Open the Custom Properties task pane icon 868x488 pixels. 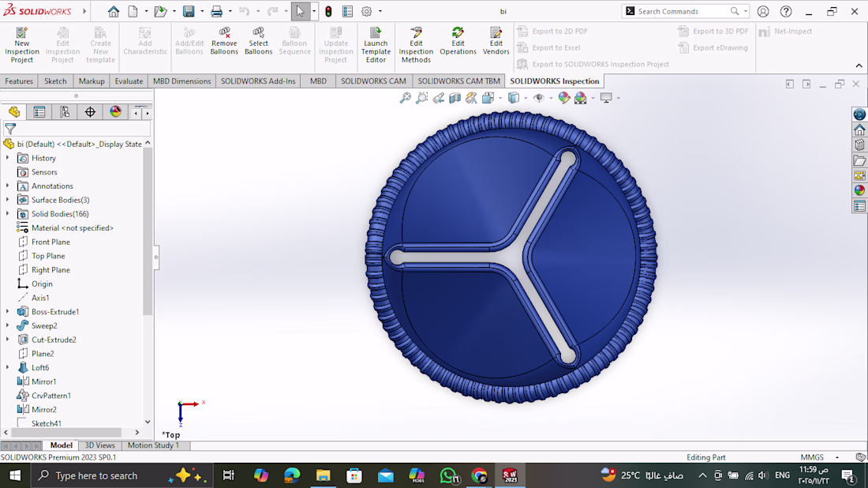(x=859, y=206)
